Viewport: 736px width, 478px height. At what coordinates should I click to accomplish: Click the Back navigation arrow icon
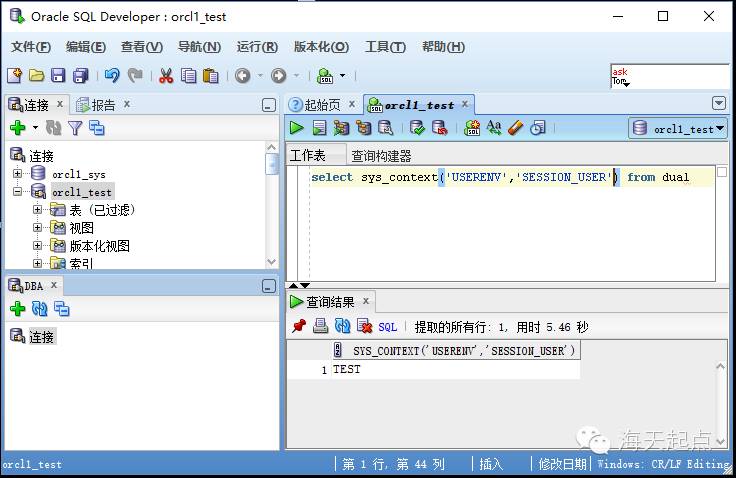[x=243, y=75]
